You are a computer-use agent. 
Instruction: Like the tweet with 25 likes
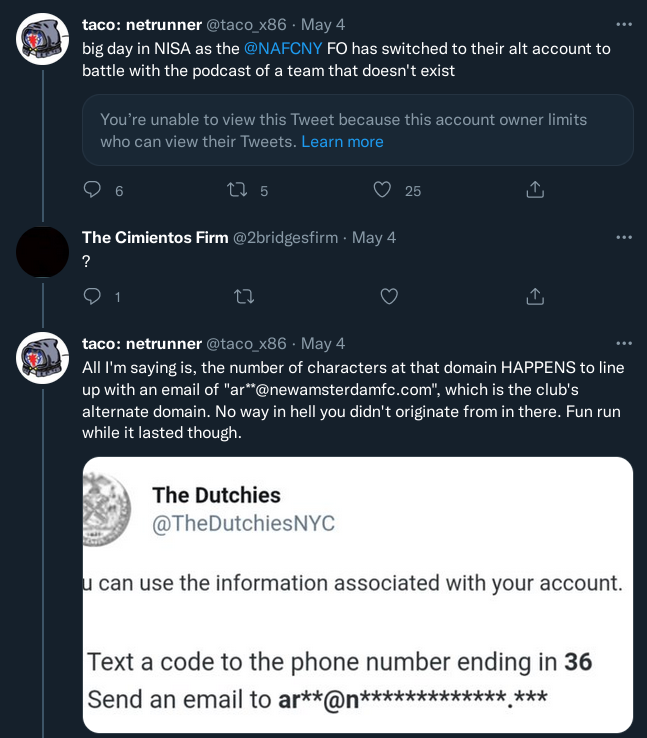tap(382, 190)
